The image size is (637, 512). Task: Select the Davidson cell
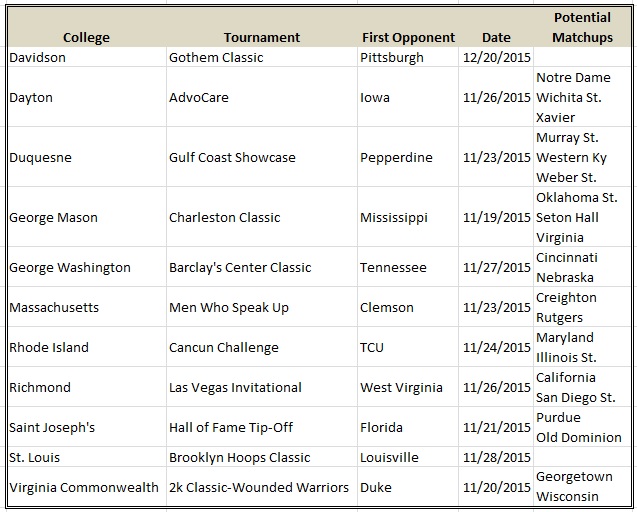click(38, 57)
